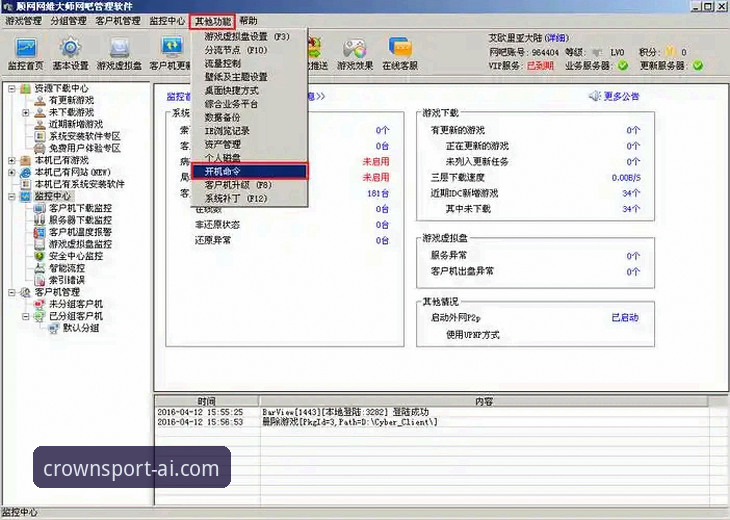Select 索引错误 tree icon

[40, 280]
